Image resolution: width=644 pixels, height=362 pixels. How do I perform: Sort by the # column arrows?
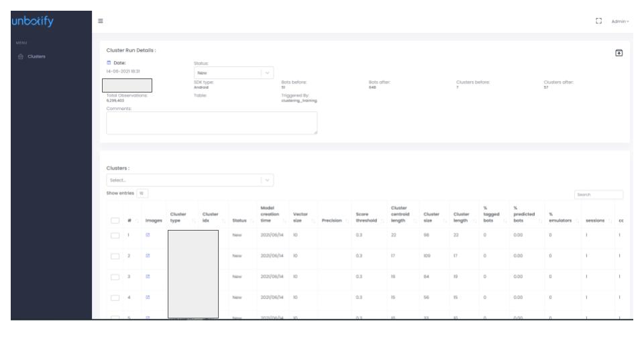pyautogui.click(x=137, y=221)
